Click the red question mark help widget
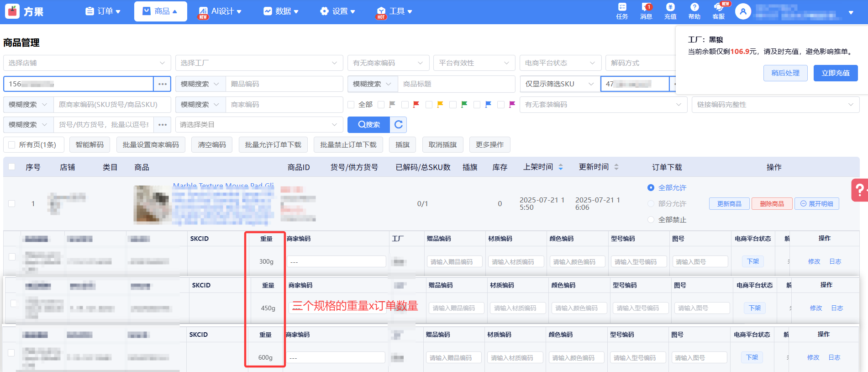Image resolution: width=868 pixels, height=372 pixels. pyautogui.click(x=859, y=190)
